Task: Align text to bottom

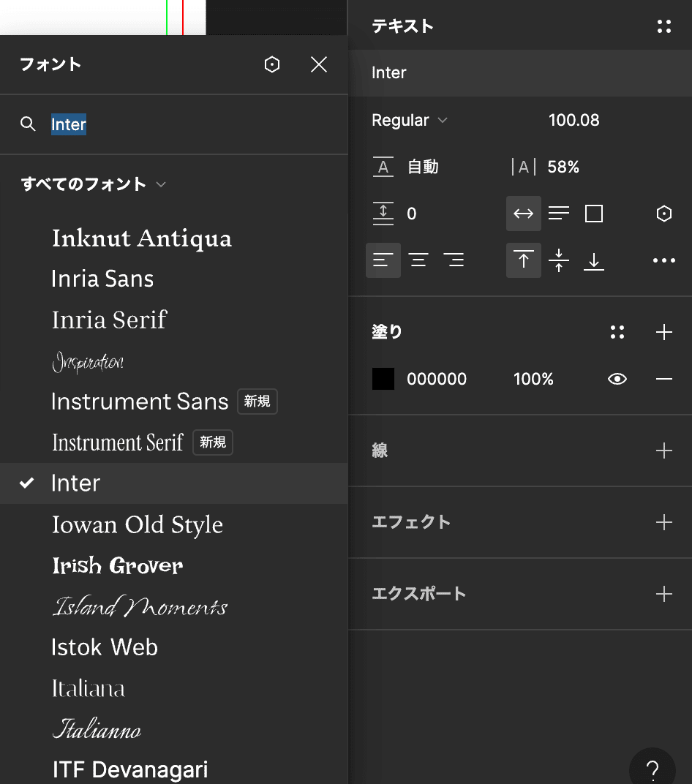Action: 593,260
